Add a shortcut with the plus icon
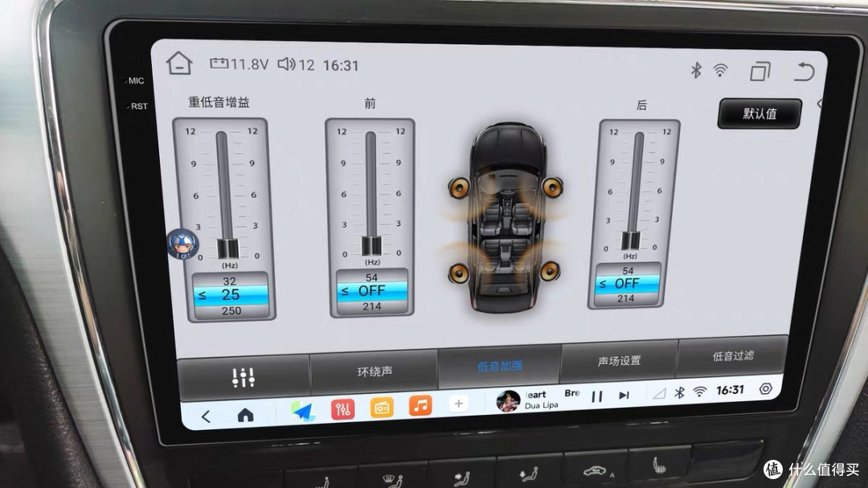Viewport: 868px width, 488px height. coord(458,404)
